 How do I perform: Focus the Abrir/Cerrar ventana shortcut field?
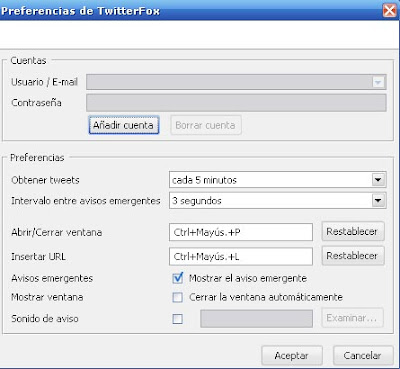coord(241,232)
